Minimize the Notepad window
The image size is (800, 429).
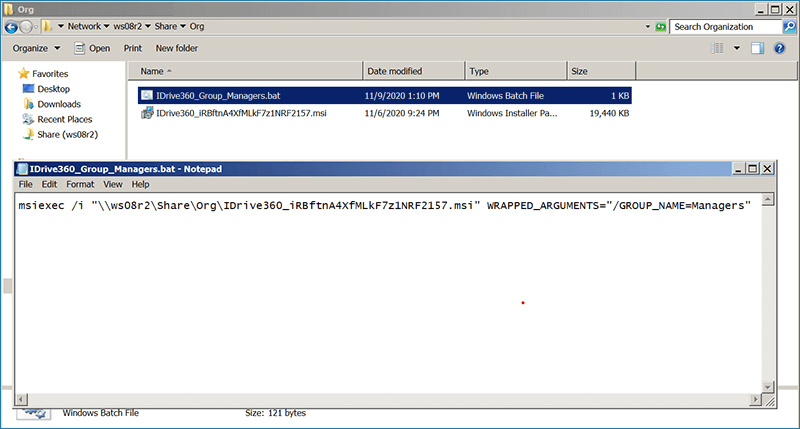738,168
